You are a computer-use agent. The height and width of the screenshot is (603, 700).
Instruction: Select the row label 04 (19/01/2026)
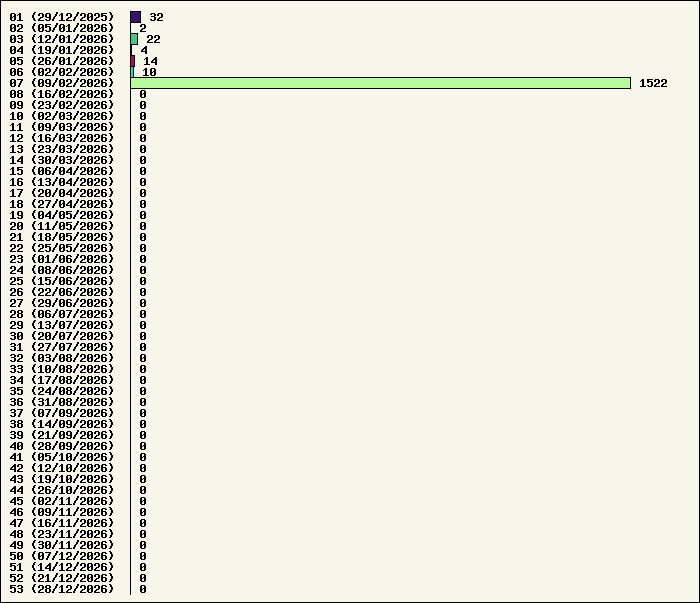pos(62,50)
